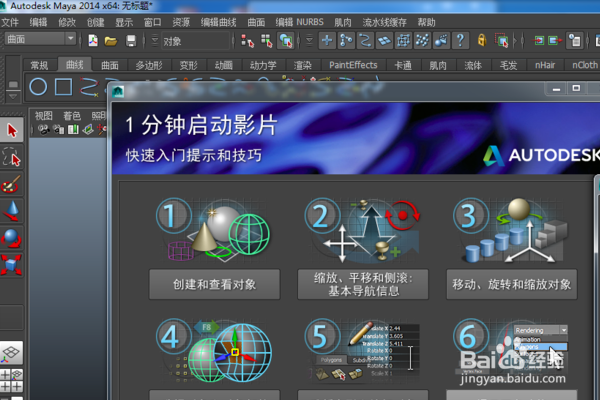Expand the selection mask arrows next to the plus handle icon
Image resolution: width=600 pixels, height=400 pixels.
[x=309, y=41]
